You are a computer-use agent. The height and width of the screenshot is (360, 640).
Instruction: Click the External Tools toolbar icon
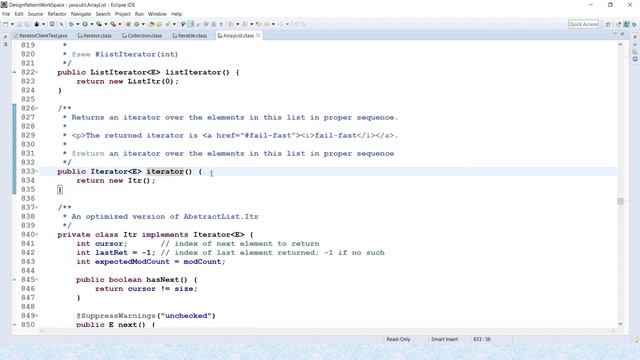tap(113, 24)
